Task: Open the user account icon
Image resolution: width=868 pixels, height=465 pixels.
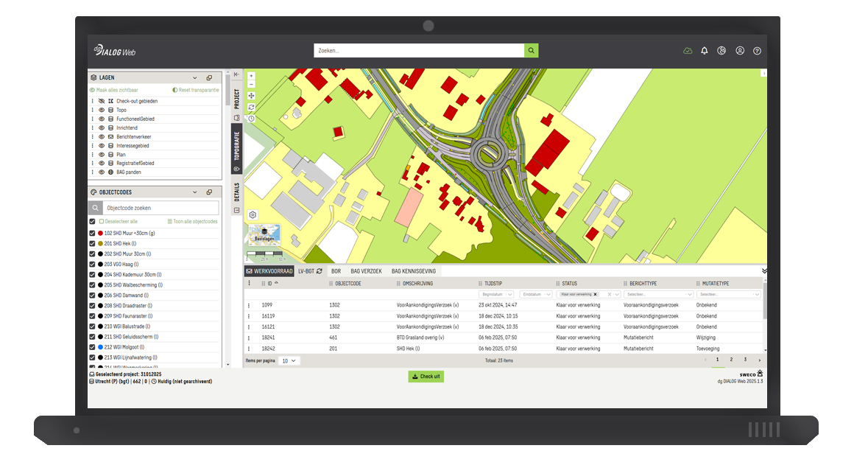Action: [x=740, y=51]
